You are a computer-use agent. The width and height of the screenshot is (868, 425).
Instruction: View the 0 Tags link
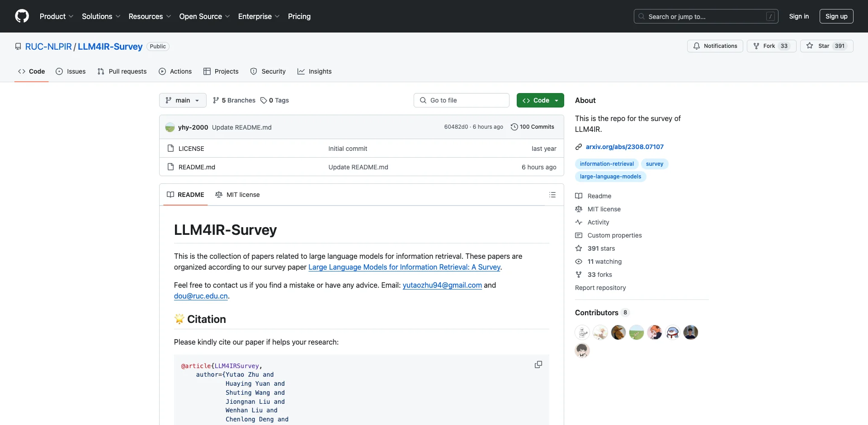point(275,100)
